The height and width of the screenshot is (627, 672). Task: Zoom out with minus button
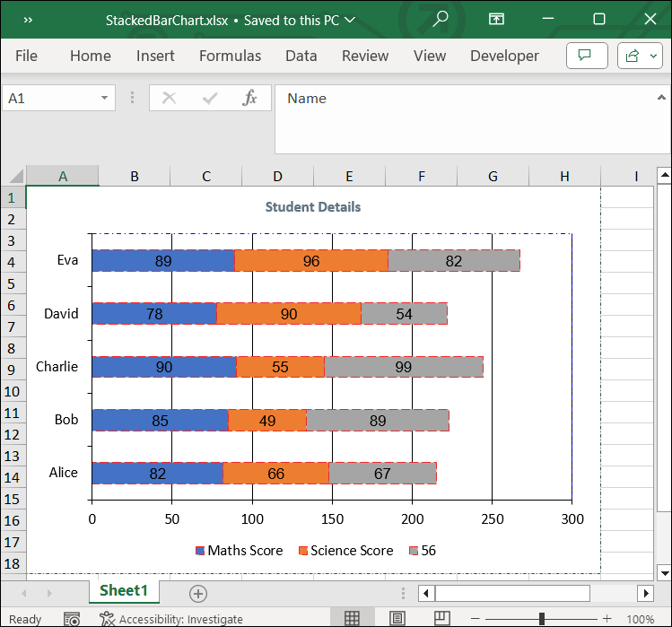(475, 618)
